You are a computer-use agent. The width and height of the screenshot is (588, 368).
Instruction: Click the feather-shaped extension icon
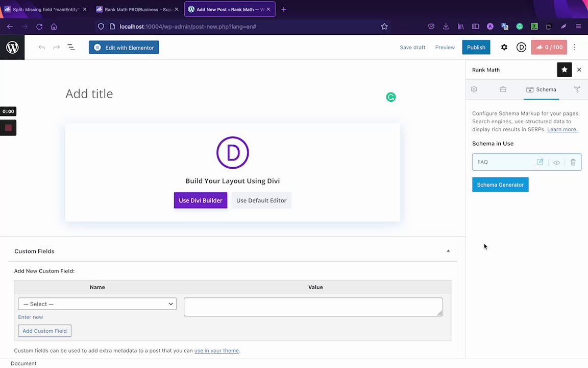coord(563,26)
